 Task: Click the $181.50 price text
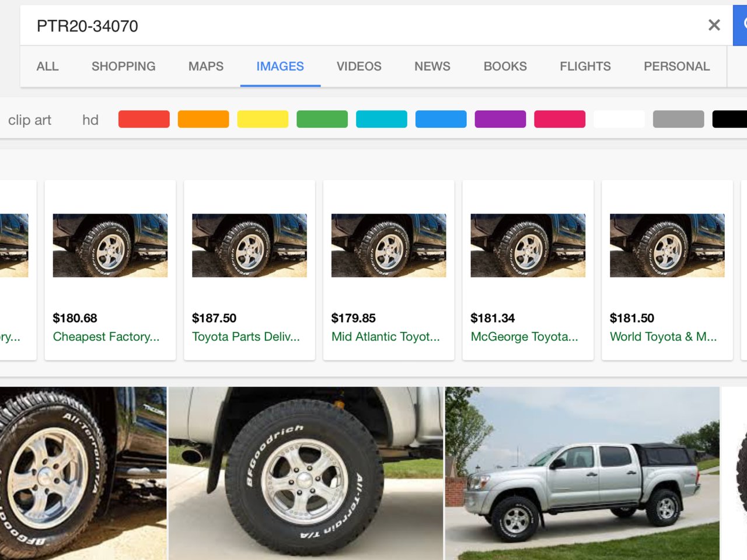[x=632, y=318]
